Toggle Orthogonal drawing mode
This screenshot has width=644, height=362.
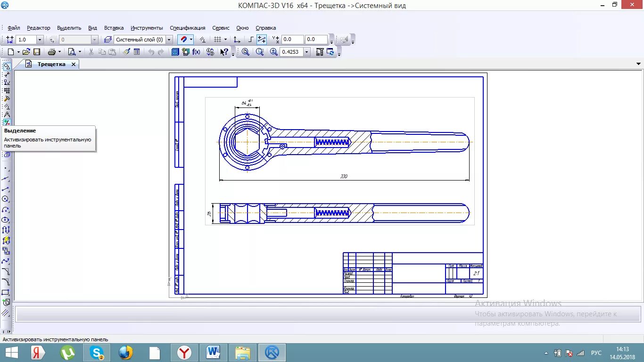point(251,40)
